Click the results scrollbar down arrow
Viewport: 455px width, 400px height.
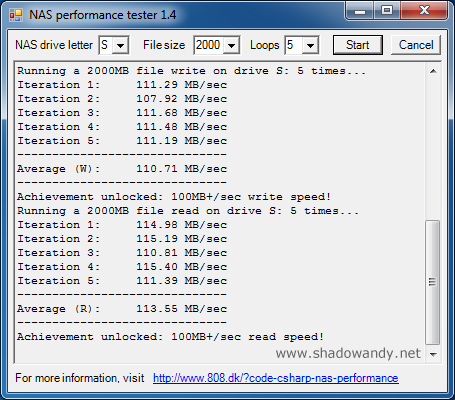point(433,354)
